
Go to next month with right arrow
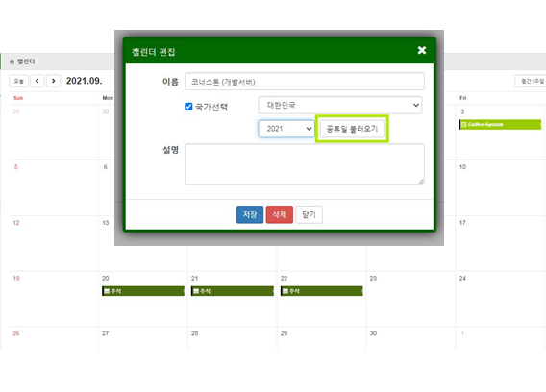[53, 81]
